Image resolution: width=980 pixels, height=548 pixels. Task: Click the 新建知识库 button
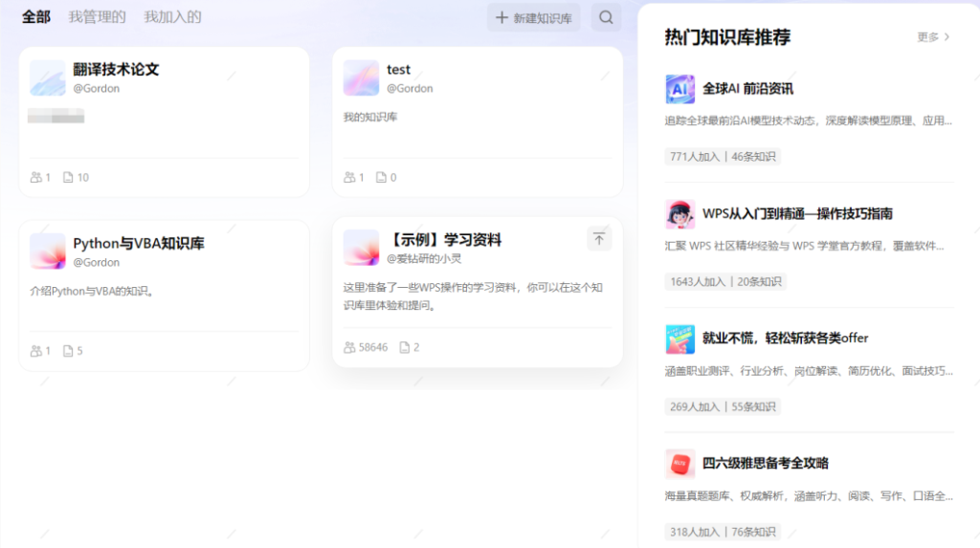(x=533, y=17)
